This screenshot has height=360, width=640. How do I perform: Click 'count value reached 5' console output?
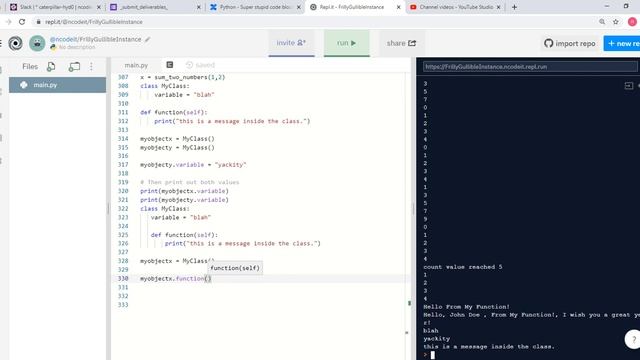[463, 267]
